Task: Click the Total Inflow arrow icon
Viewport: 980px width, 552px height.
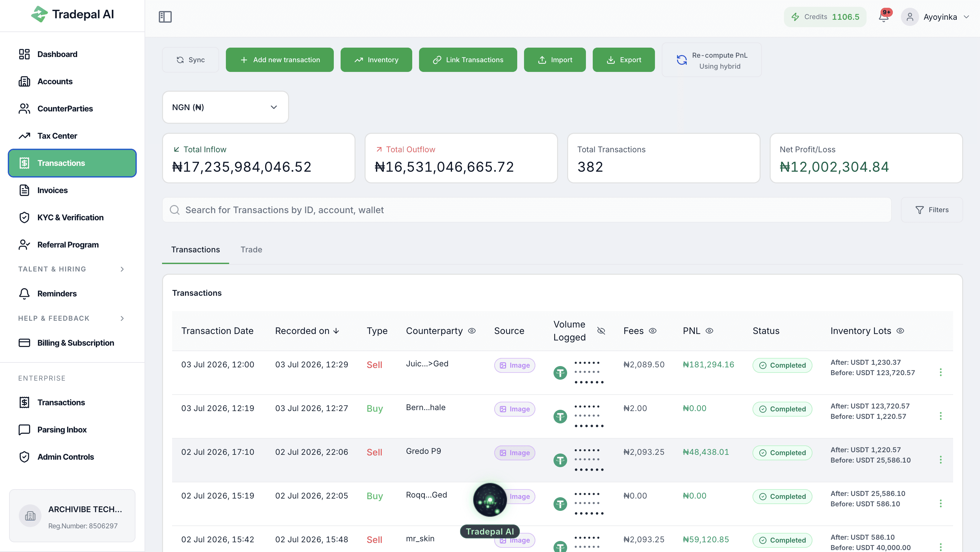Action: (176, 149)
